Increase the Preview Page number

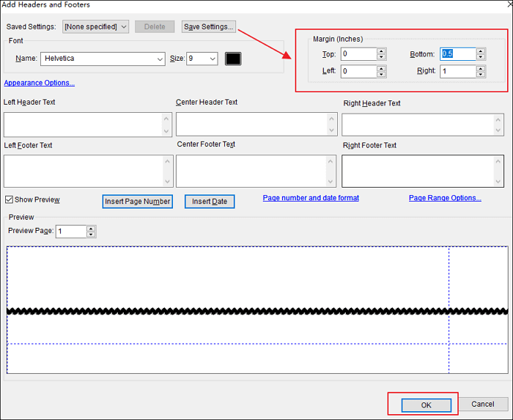pos(91,228)
